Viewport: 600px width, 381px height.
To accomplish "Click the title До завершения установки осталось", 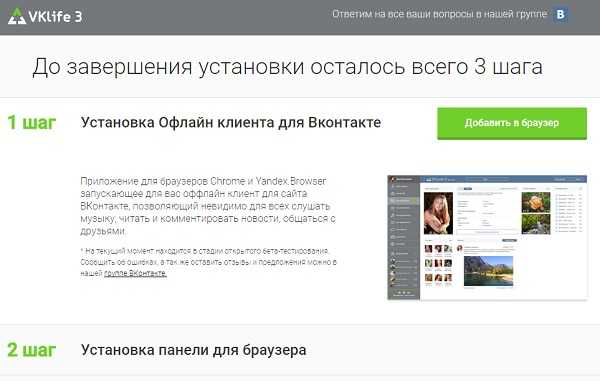I will 287,67.
